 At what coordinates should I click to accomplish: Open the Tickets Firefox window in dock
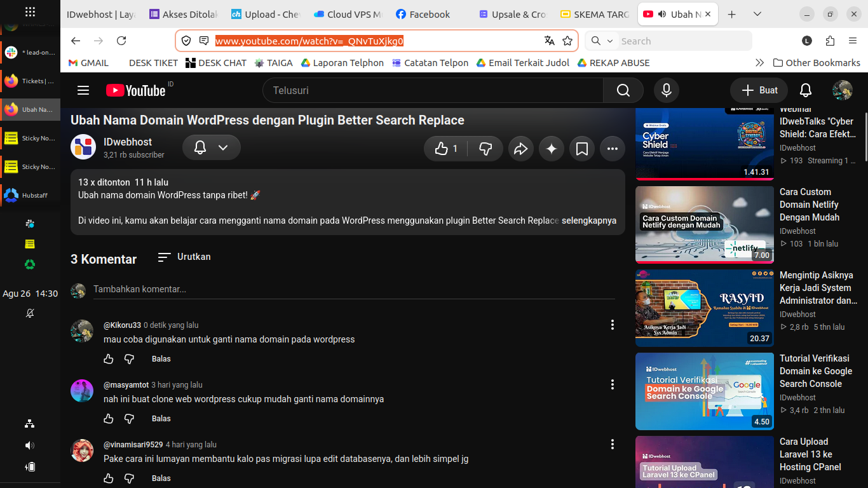(30, 81)
